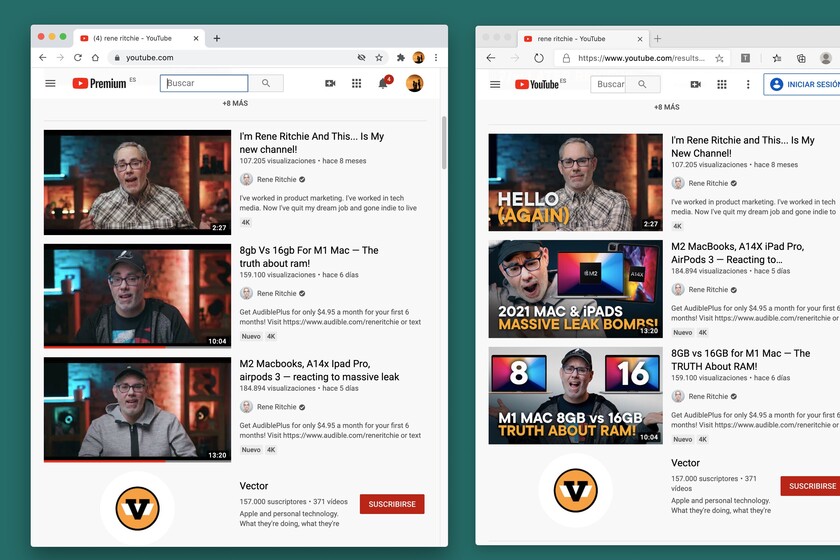Open the Edge favorites list icon
The image size is (840, 560).
777,58
